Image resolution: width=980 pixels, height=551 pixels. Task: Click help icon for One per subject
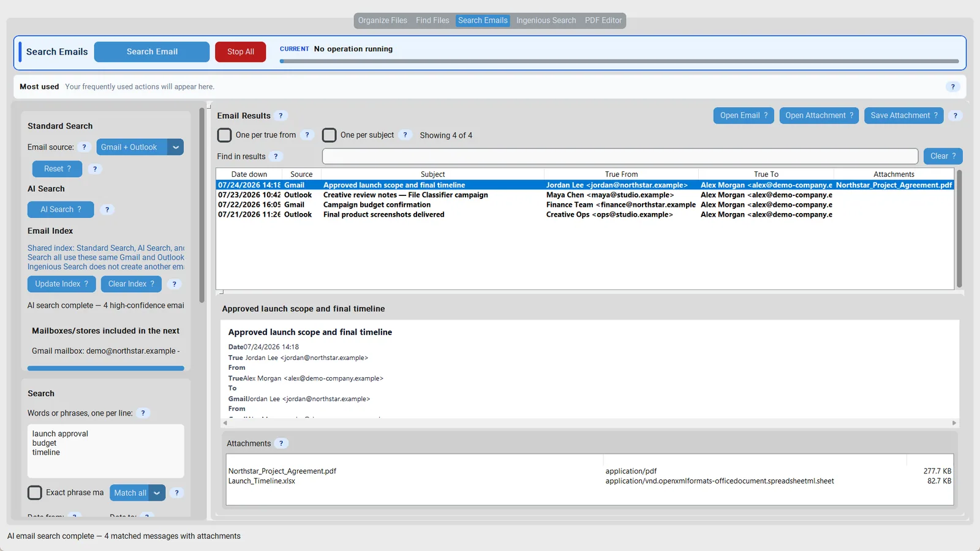click(x=405, y=135)
